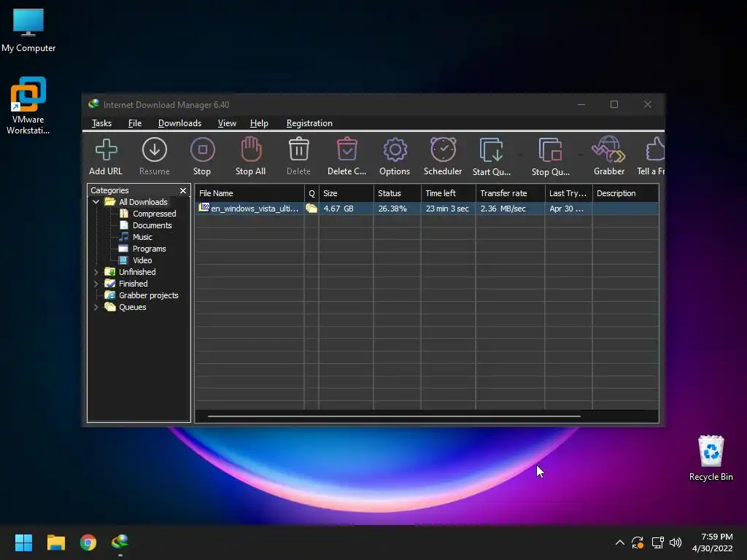Sort by Transfer rate column header
The height and width of the screenshot is (560, 747).
point(510,193)
